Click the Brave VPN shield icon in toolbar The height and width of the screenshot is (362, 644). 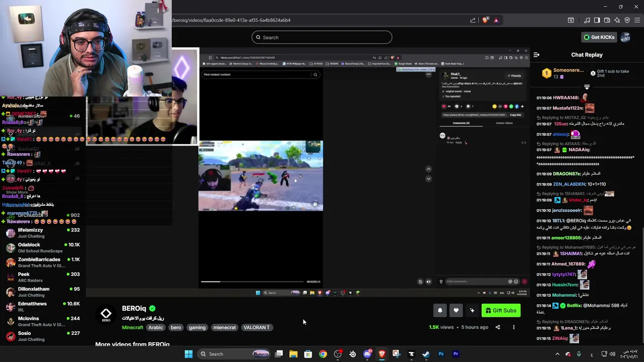coord(627,20)
